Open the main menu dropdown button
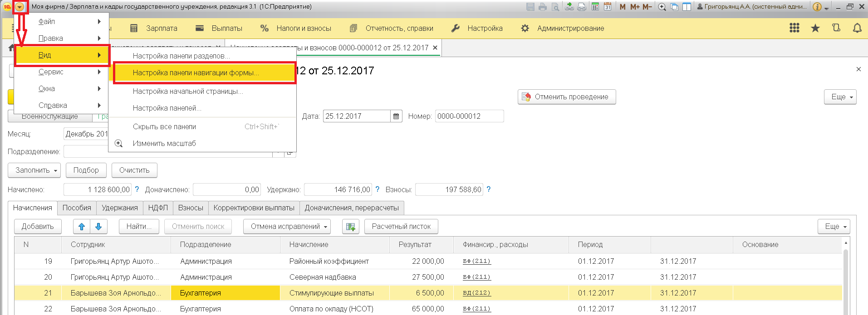 (x=20, y=7)
